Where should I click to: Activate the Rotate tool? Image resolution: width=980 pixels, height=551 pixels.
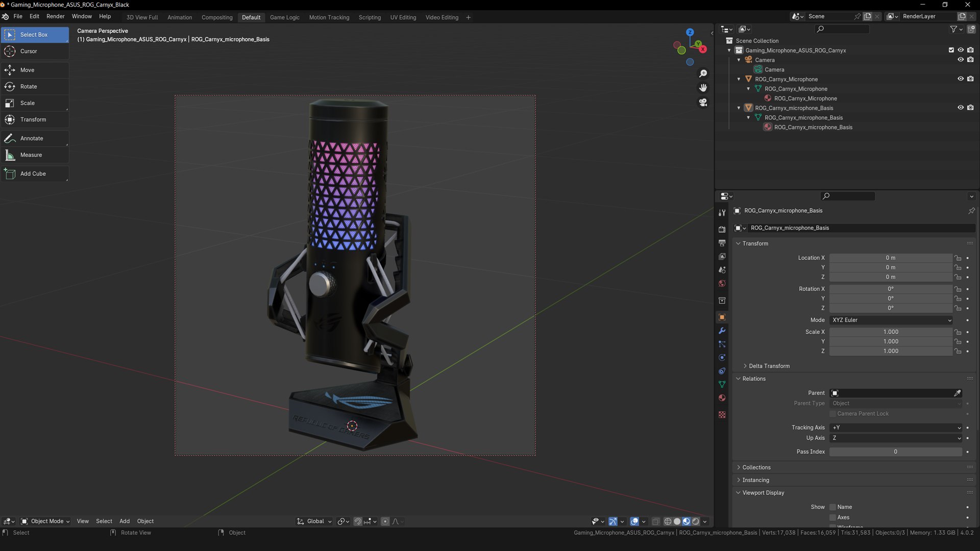pyautogui.click(x=35, y=87)
